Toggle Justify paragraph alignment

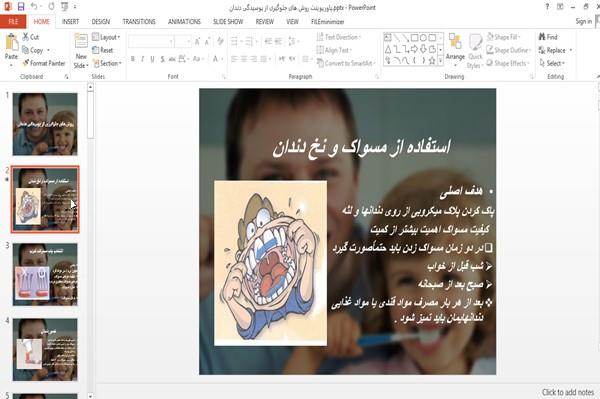click(263, 59)
